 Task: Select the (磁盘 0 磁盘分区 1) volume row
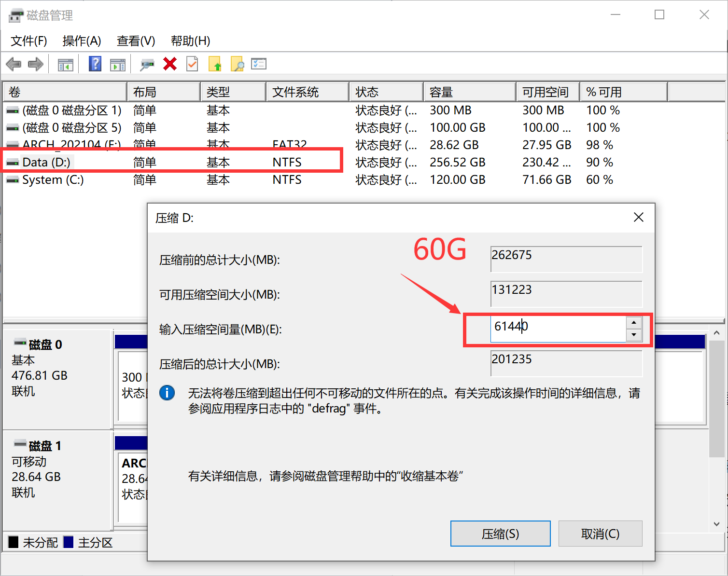[x=364, y=110]
